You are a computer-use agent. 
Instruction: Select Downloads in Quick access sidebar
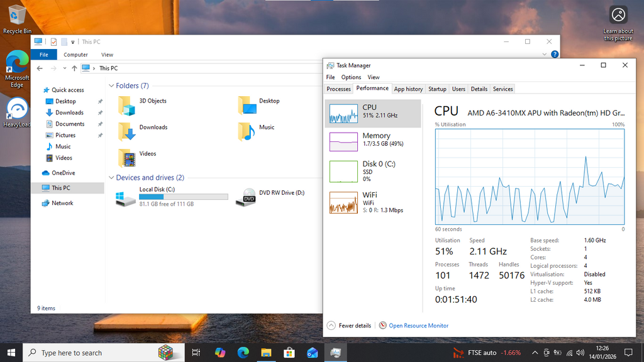[69, 112]
